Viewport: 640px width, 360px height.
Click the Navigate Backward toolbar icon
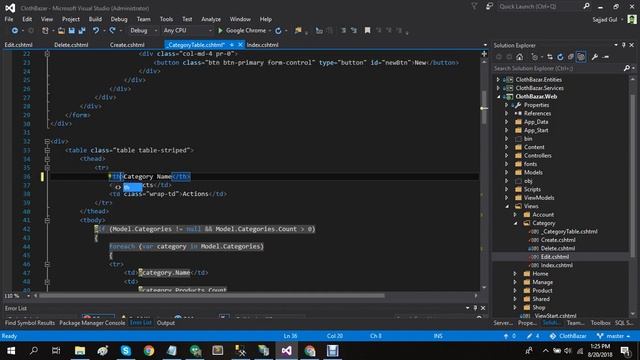(15, 31)
